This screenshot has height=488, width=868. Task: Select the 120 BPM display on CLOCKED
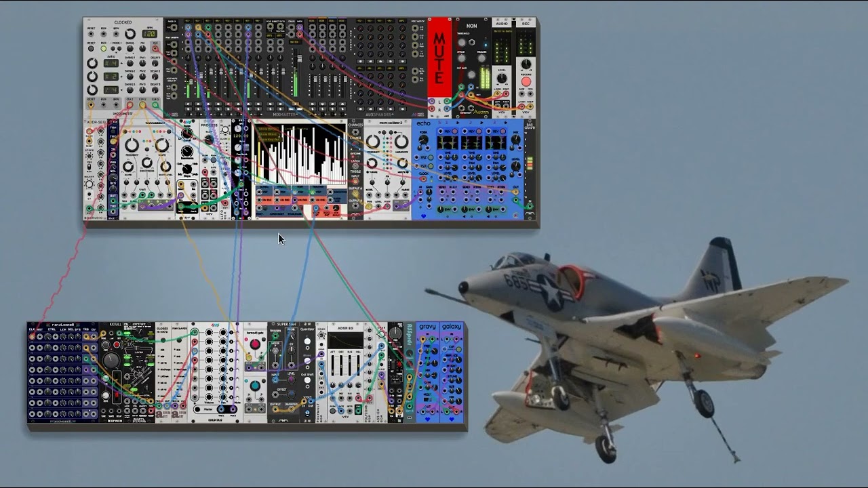click(150, 34)
